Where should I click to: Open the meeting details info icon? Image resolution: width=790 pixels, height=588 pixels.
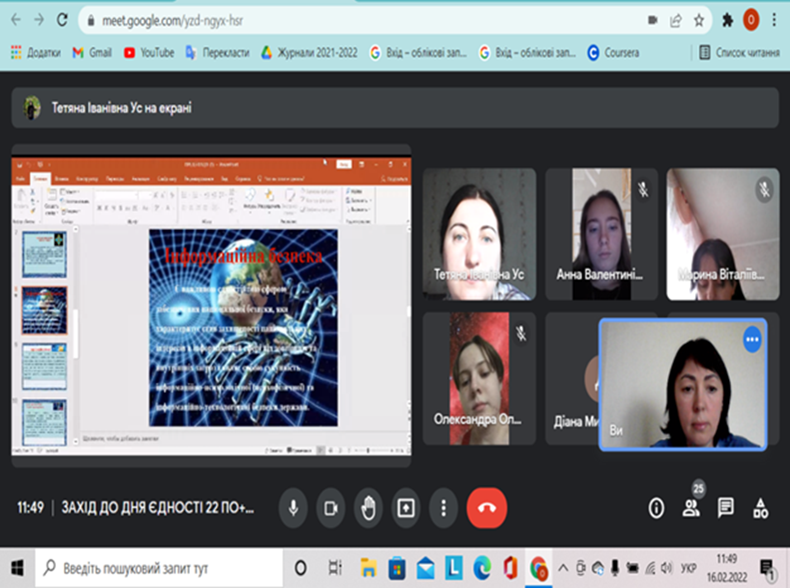(656, 508)
